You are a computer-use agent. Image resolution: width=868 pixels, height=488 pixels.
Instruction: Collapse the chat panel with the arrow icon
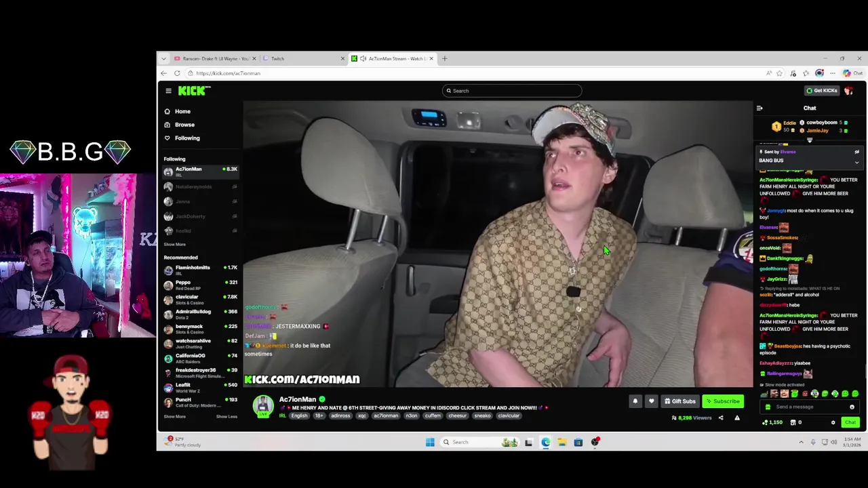(x=759, y=108)
